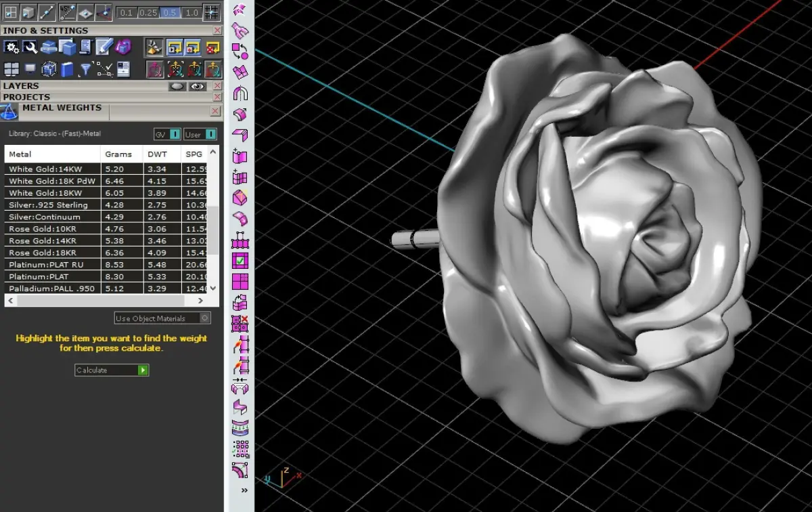Select the Silver:.925 Sterling row

click(x=106, y=205)
